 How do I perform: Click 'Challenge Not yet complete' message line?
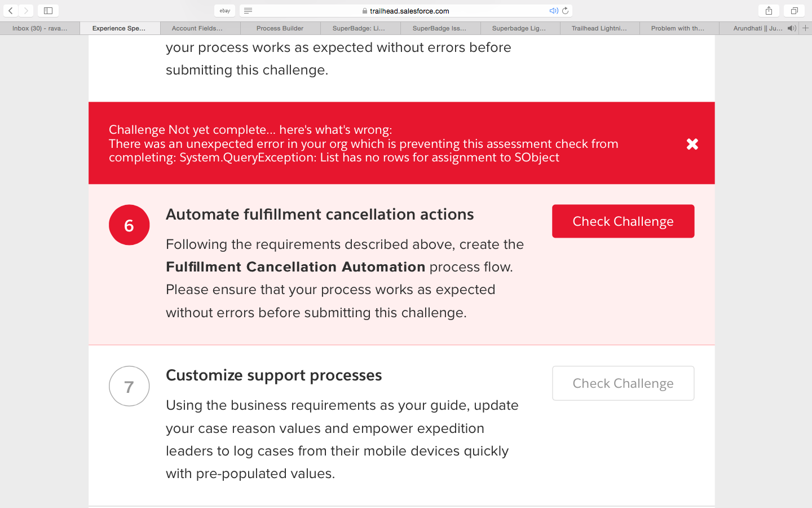click(x=250, y=130)
